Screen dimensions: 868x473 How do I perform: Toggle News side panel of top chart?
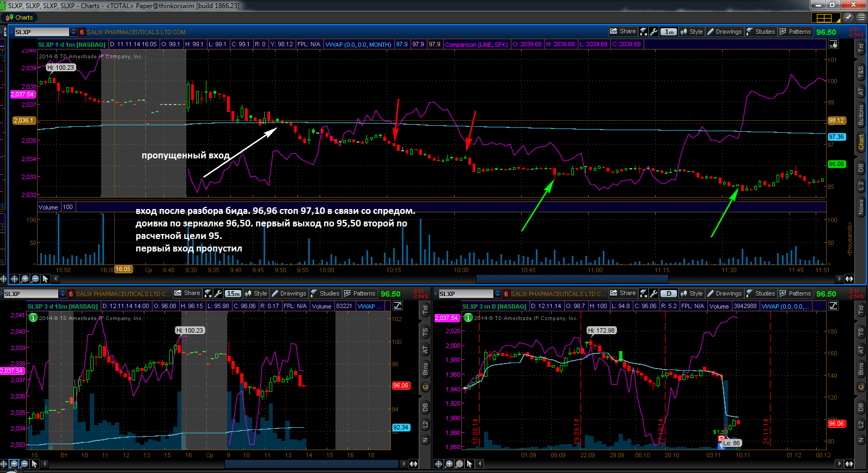[861, 207]
